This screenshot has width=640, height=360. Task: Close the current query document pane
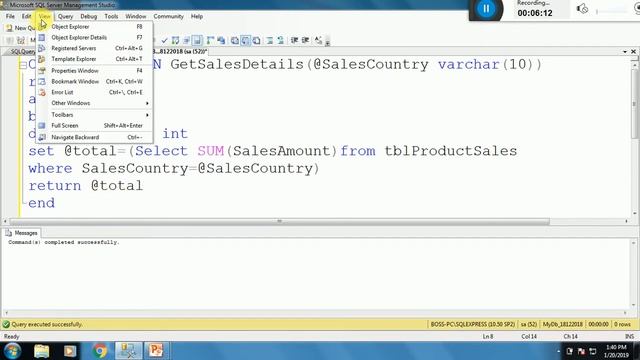point(633,51)
